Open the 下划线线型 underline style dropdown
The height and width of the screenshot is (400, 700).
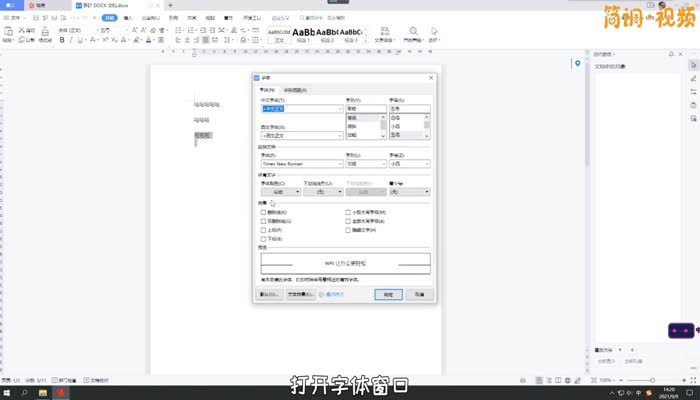tap(323, 192)
